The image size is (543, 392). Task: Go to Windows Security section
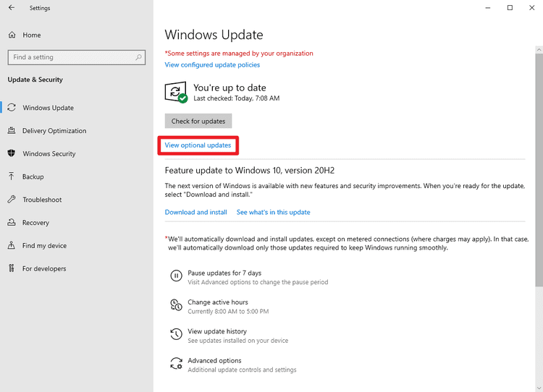(x=49, y=153)
